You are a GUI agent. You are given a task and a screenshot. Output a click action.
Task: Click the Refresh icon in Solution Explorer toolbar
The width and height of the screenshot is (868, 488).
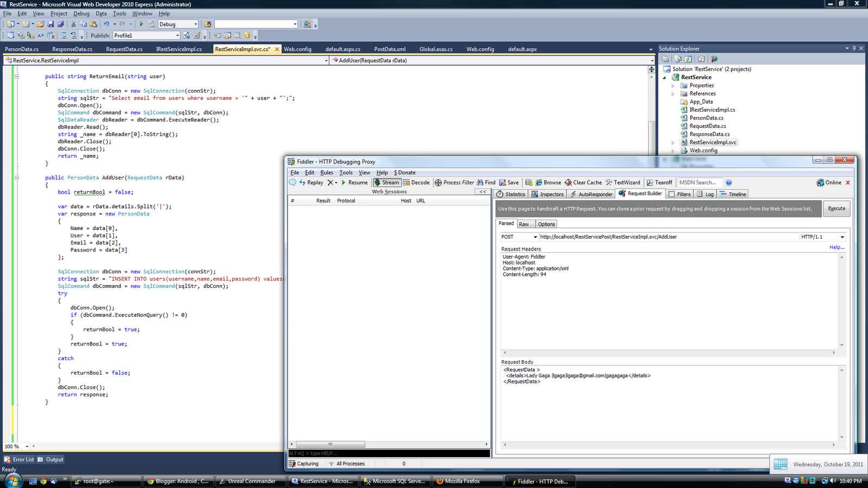[x=688, y=59]
